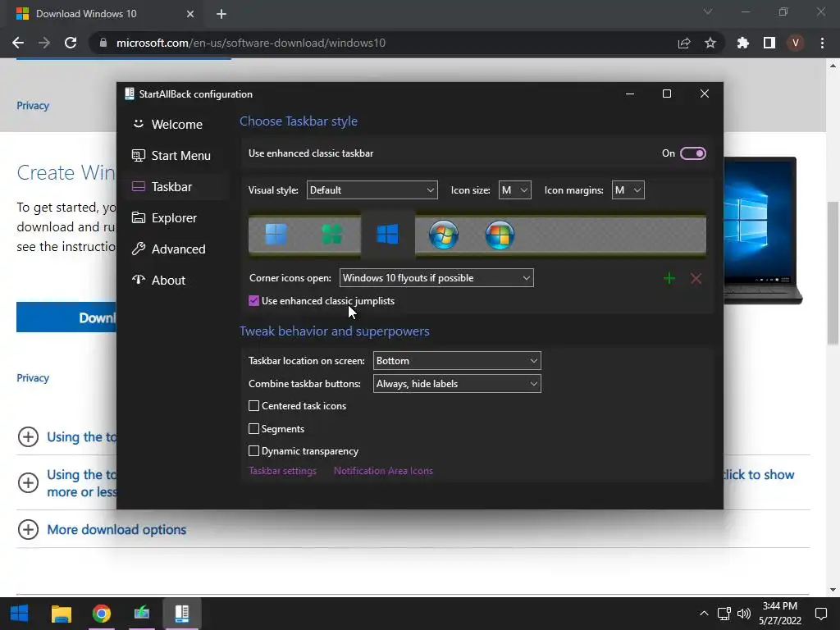Image resolution: width=840 pixels, height=630 pixels.
Task: Switch to the Explorer settings page
Action: coord(177,218)
